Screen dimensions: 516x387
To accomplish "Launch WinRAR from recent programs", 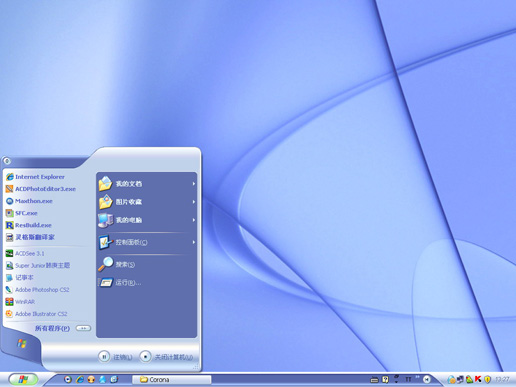I will click(x=20, y=302).
